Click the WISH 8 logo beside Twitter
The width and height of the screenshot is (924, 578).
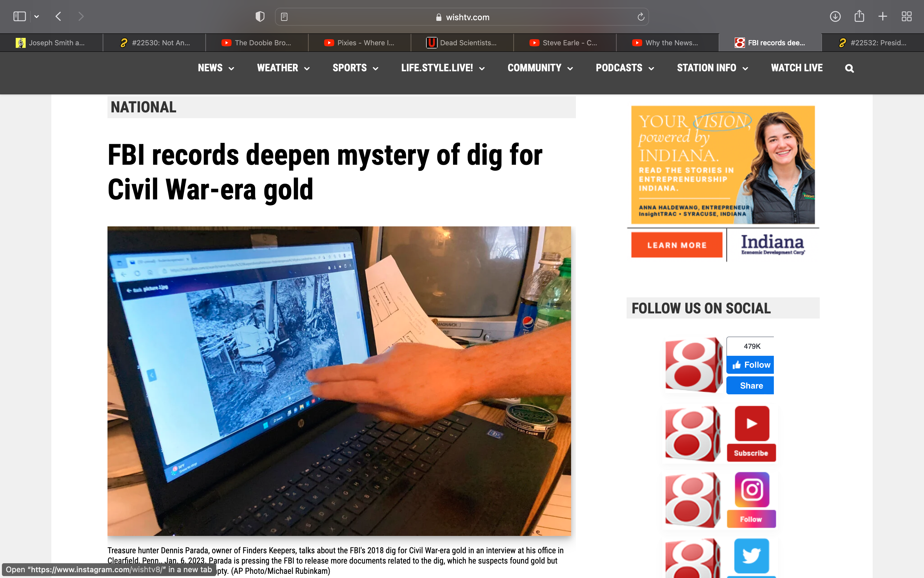pos(693,558)
